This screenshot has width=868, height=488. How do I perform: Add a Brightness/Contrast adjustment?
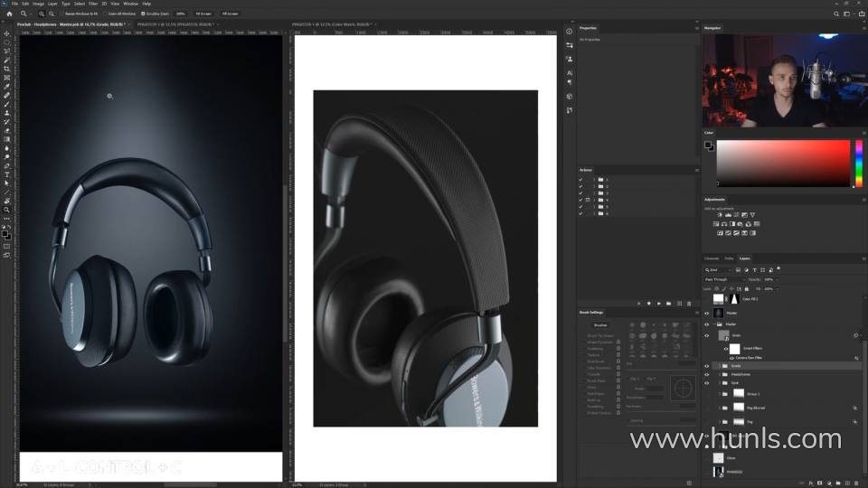click(x=720, y=215)
